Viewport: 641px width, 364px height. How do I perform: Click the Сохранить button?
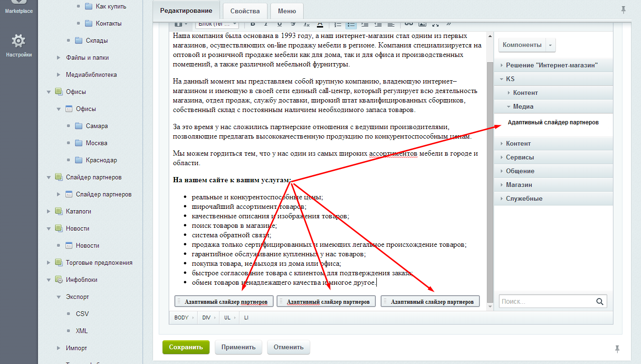click(x=186, y=347)
